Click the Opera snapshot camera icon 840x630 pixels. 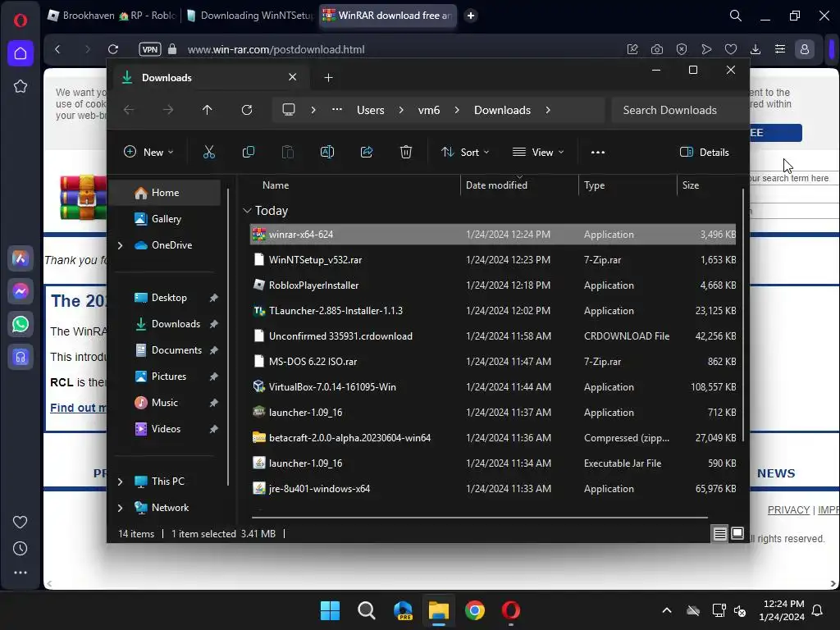click(657, 49)
